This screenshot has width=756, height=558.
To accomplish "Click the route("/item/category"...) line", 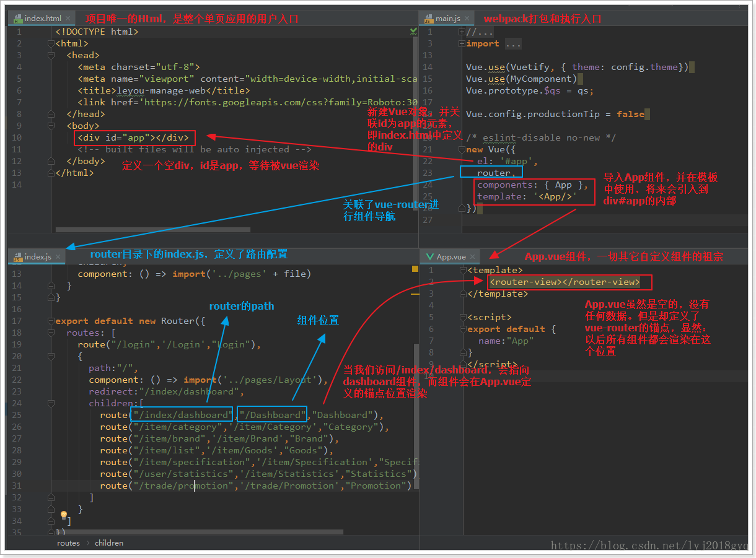I will point(244,427).
